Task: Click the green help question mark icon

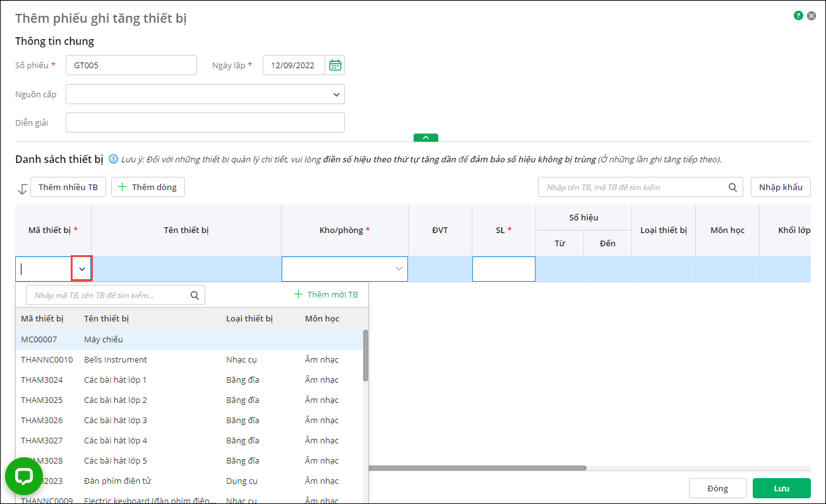Action: click(798, 16)
